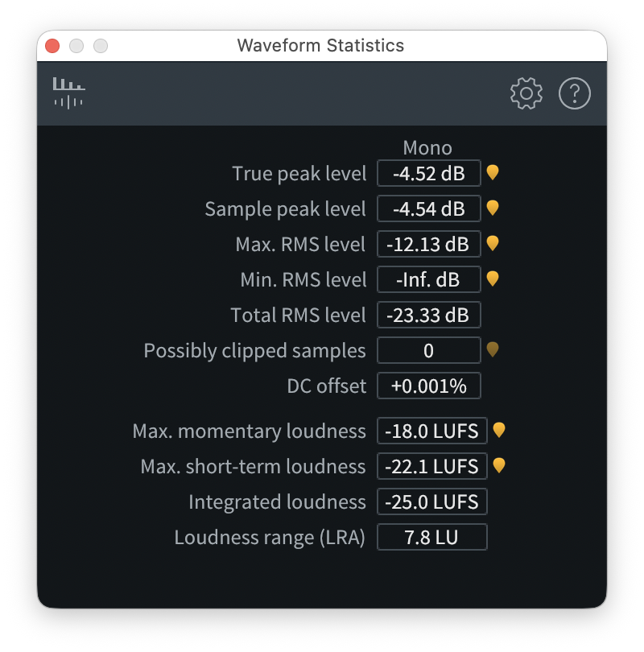Click the Waveform Statistics title bar

[322, 46]
